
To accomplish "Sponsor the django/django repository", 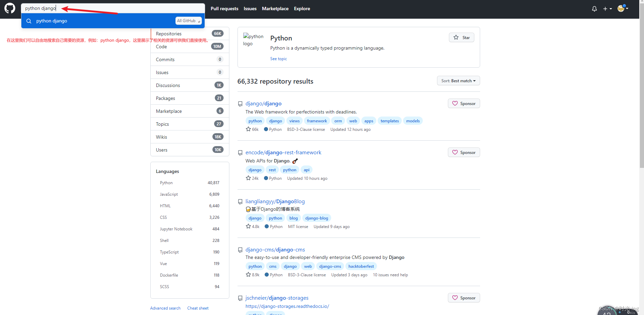I will [464, 104].
